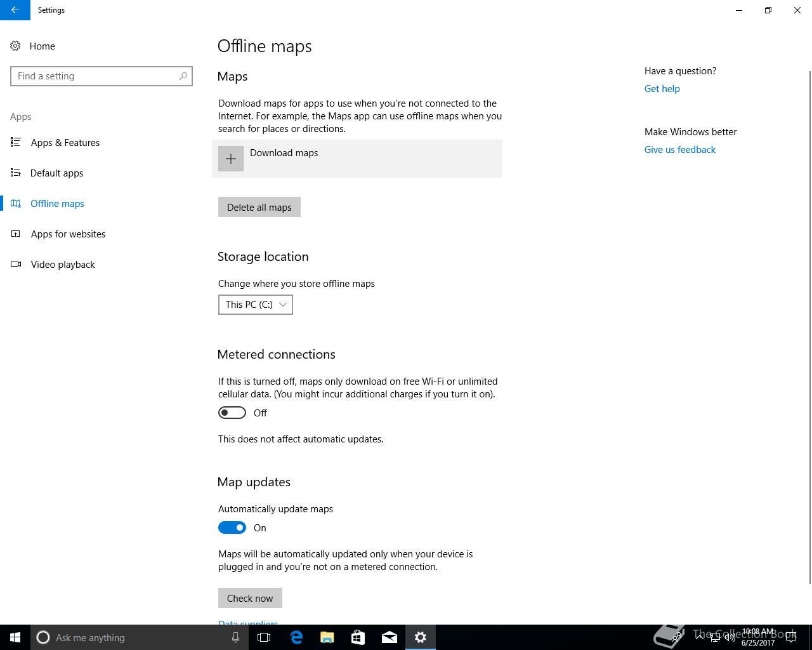Click the 'Make Windows better' text
The width and height of the screenshot is (812, 650).
[x=691, y=132]
